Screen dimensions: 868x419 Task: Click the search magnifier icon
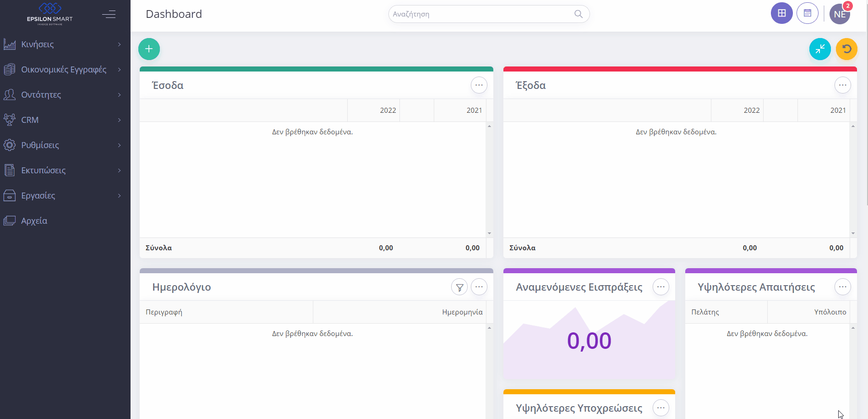pos(579,14)
